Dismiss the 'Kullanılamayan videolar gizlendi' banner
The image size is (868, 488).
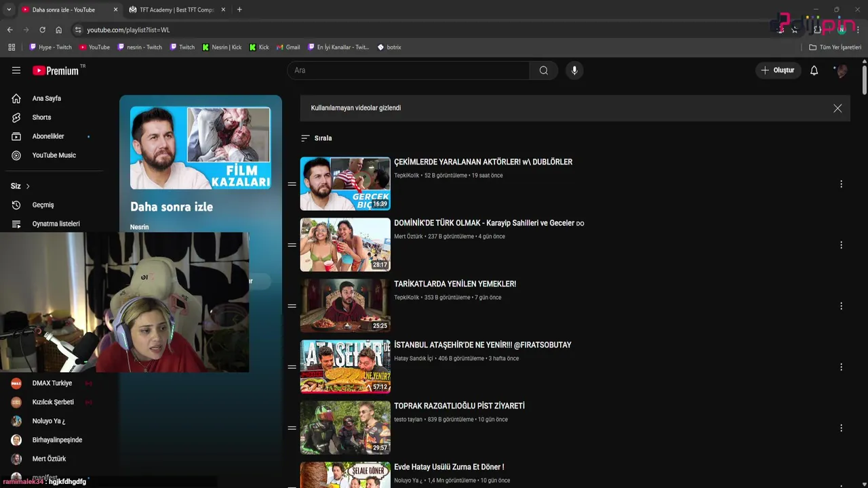click(x=837, y=108)
